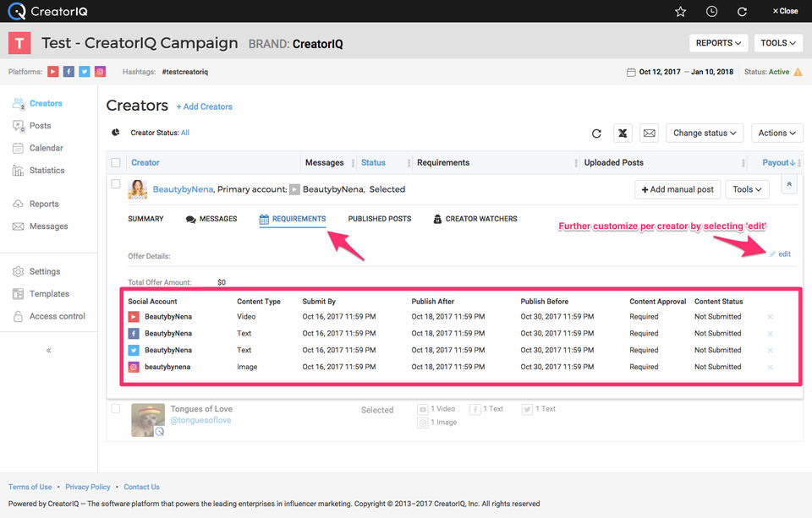Click the Twitter platform icon
This screenshot has height=518, width=812.
tap(85, 72)
